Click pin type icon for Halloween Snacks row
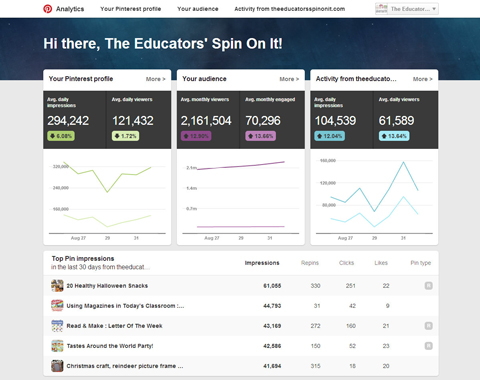This screenshot has height=380, width=480. coord(429,286)
